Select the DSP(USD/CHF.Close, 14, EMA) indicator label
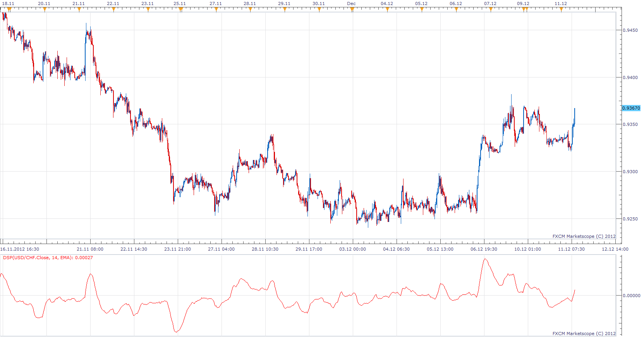Image resolution: width=644 pixels, height=337 pixels. click(x=48, y=258)
